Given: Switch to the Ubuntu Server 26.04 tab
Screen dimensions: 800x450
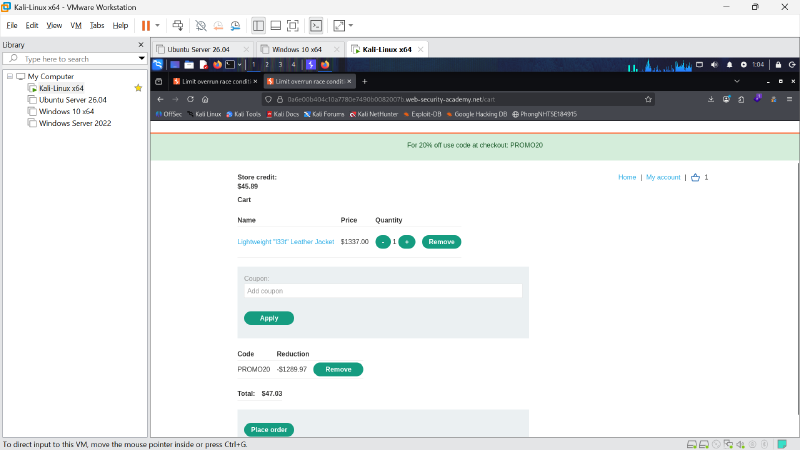Looking at the screenshot, I should [198, 49].
